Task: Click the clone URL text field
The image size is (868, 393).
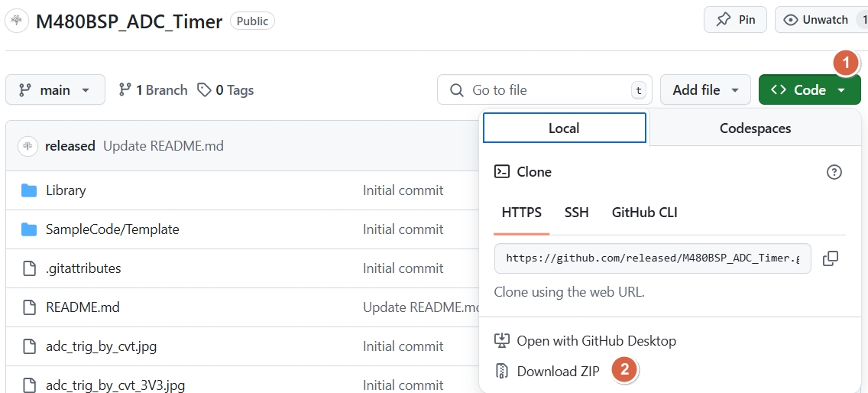Action: tap(653, 258)
